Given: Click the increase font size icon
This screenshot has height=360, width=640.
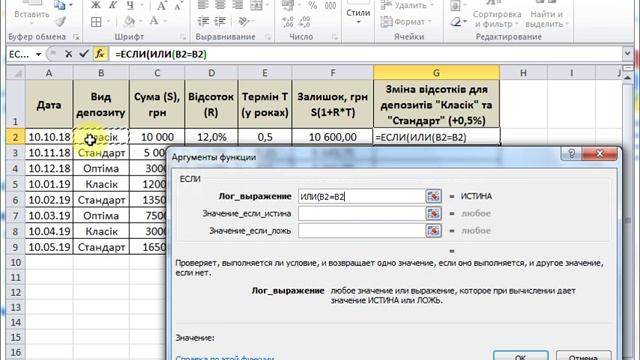Looking at the screenshot, I should 162,6.
